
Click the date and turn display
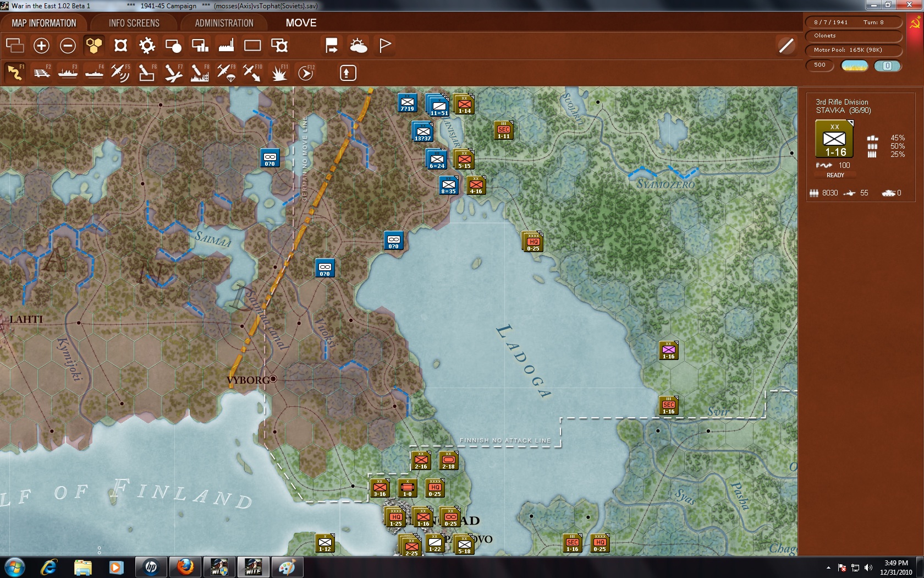[853, 22]
